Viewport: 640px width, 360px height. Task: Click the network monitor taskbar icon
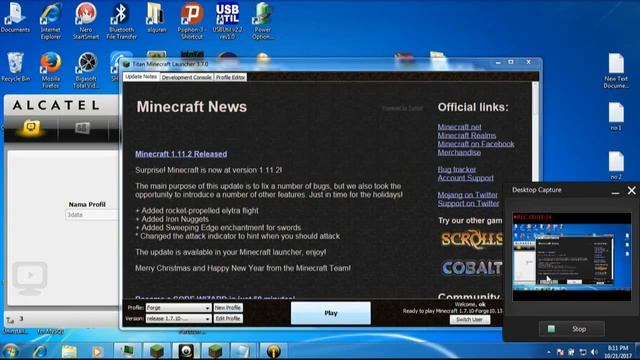pyautogui.click(x=127, y=351)
